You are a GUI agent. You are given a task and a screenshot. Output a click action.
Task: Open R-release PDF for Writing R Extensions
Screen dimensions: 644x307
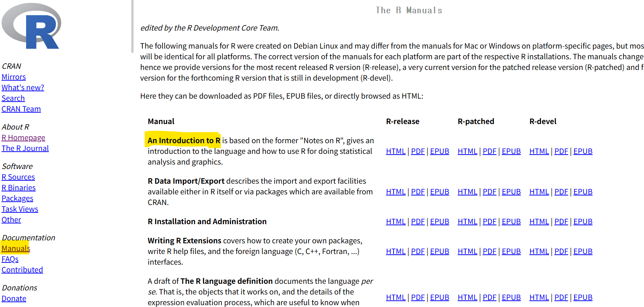coord(418,251)
